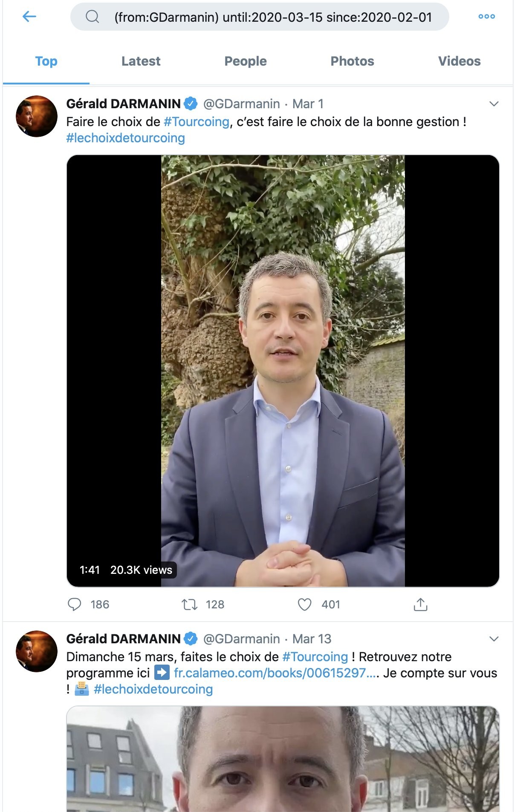Image resolution: width=526 pixels, height=812 pixels.
Task: Open the Photos tab
Action: coord(353,61)
